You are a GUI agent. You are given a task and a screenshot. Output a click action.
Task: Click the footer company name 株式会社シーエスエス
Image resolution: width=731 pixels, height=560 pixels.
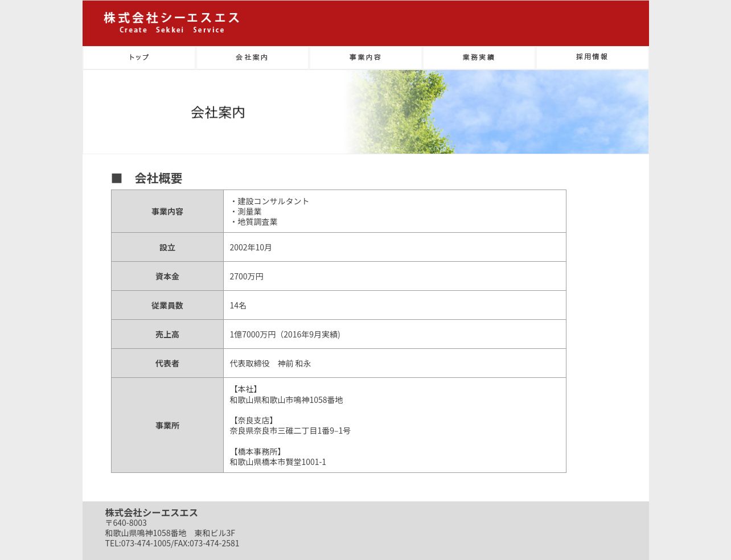(x=151, y=512)
